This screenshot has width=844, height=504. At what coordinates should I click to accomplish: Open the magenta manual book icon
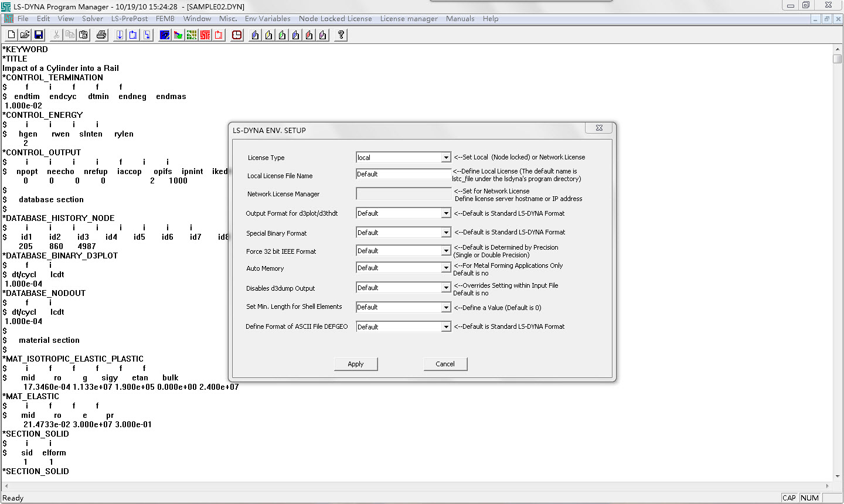tap(322, 35)
